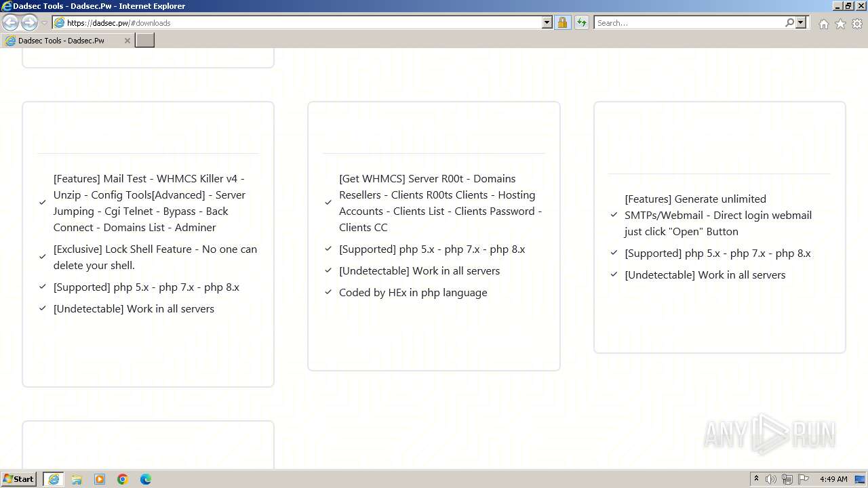Click '[Undetectable] Work in all servers' in middle card
The height and width of the screenshot is (488, 868).
coord(419,270)
